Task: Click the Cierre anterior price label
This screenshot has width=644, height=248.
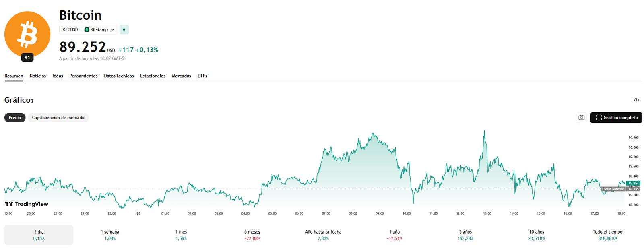Action: click(613, 189)
